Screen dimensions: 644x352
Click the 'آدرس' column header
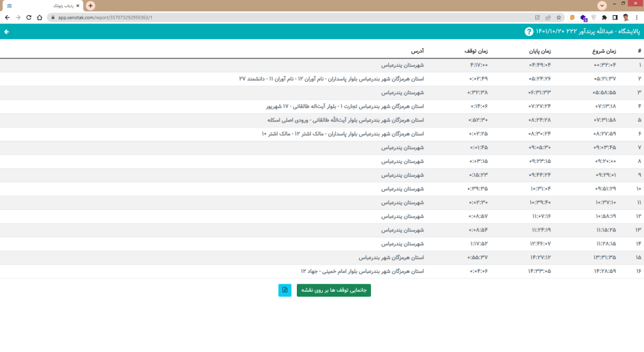click(418, 51)
